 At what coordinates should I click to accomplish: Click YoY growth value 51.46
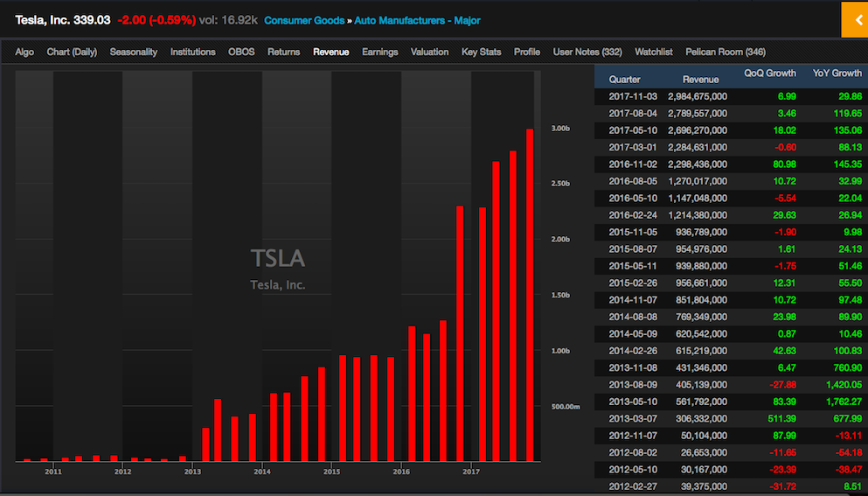pyautogui.click(x=851, y=266)
